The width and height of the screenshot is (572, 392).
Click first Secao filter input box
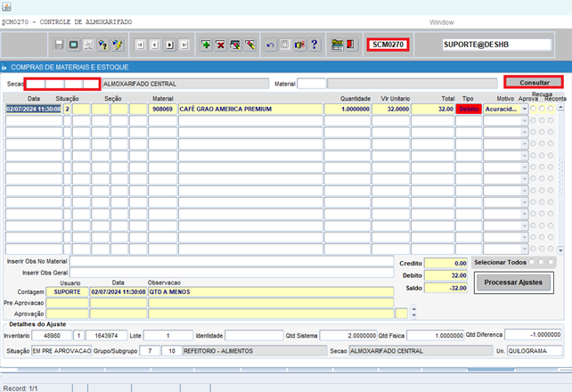(36, 84)
